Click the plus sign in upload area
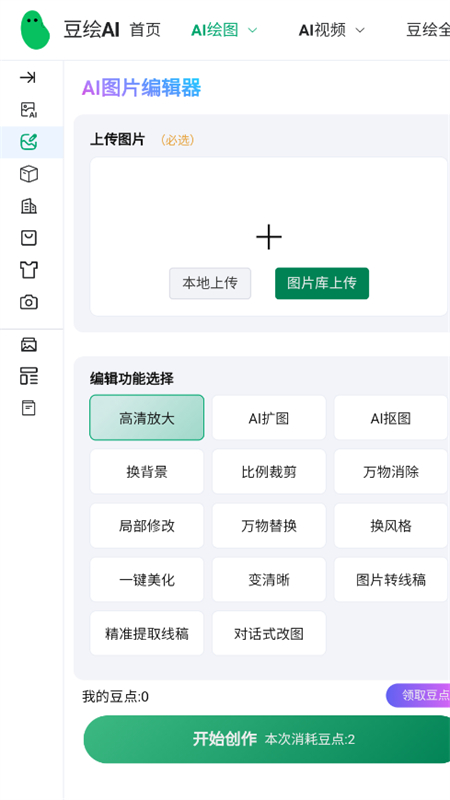This screenshot has height=800, width=450. click(269, 237)
